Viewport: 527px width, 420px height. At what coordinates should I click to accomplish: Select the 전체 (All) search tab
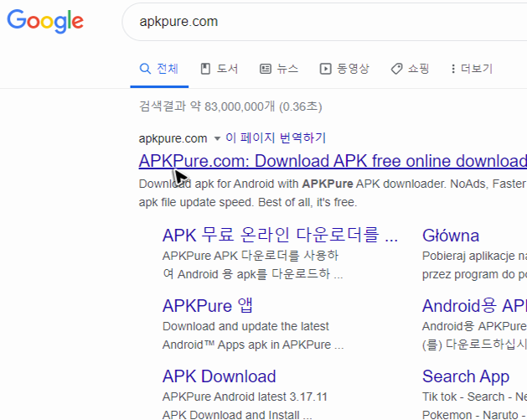[x=159, y=69]
